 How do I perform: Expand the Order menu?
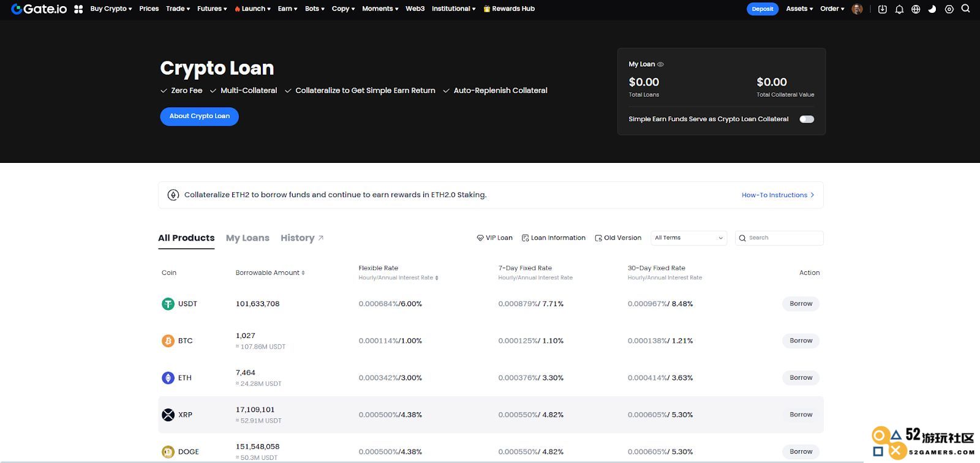coord(832,9)
